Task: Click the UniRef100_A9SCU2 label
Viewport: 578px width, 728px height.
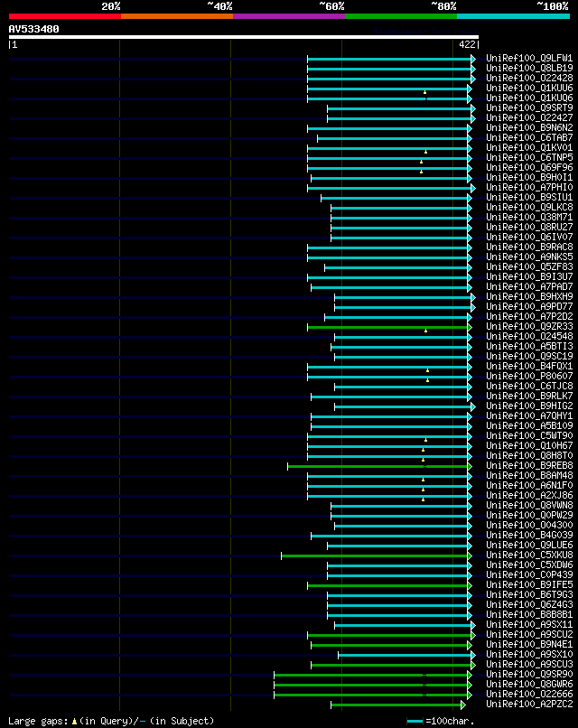Action: [x=529, y=635]
